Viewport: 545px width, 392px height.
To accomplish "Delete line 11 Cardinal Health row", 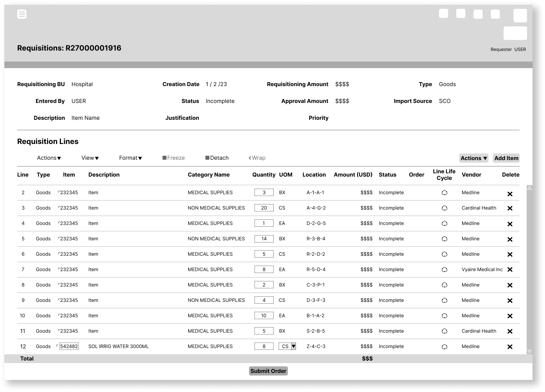I will [510, 331].
